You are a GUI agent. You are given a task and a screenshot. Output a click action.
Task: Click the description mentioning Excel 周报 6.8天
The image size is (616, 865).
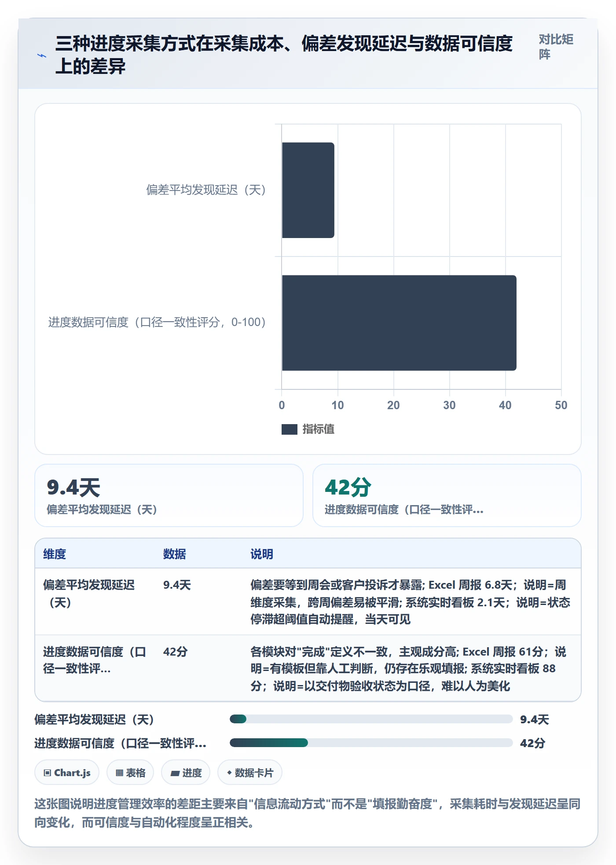(x=410, y=602)
